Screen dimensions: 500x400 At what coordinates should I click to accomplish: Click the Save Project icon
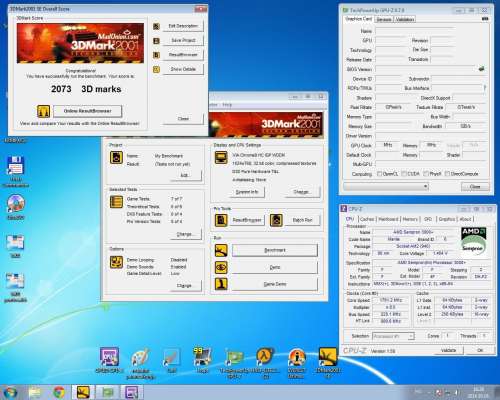[156, 41]
